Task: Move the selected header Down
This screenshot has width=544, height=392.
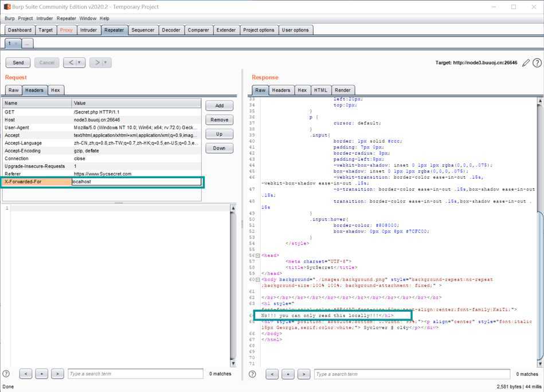Action: pyautogui.click(x=220, y=148)
